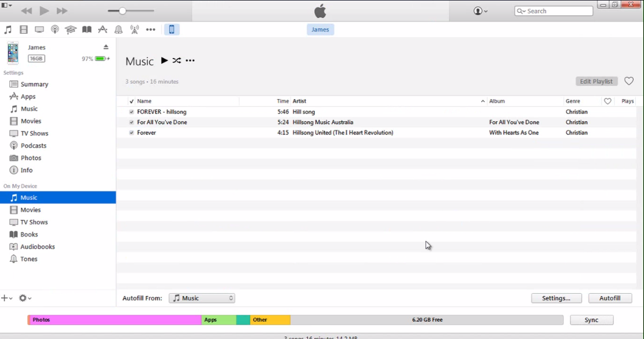Screen dimensions: 644x339
Task: Open the add plus menu at sidebar bottom
Action: tap(6, 298)
